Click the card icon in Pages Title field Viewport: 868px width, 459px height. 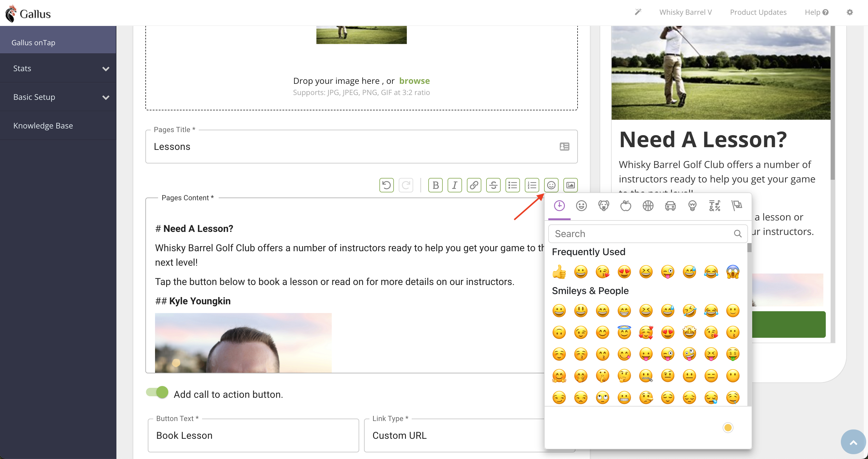[564, 147]
